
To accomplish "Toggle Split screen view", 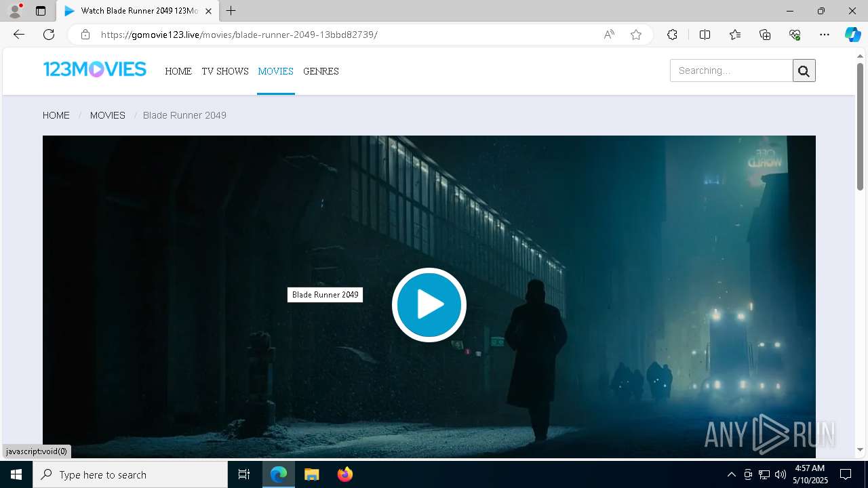I will pos(705,35).
